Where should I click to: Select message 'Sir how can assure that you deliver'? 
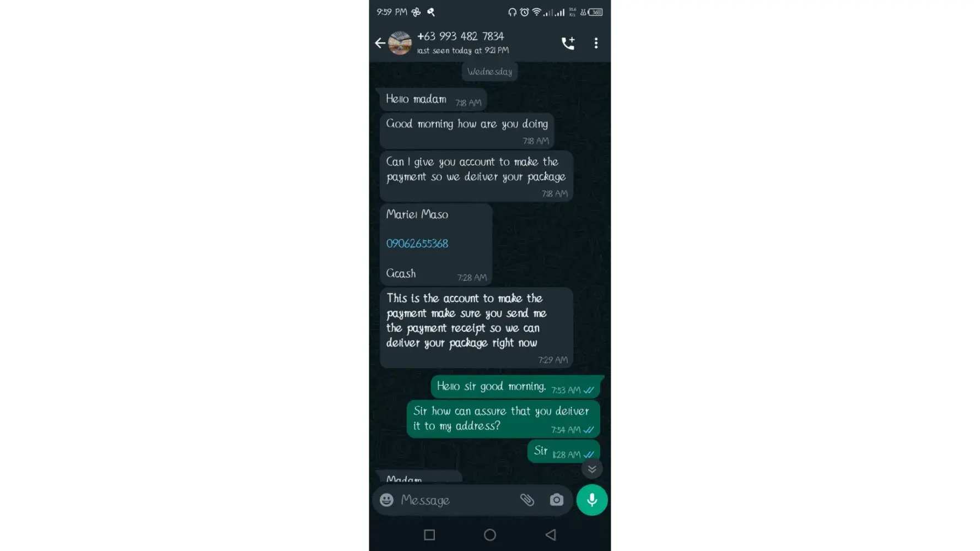[503, 419]
